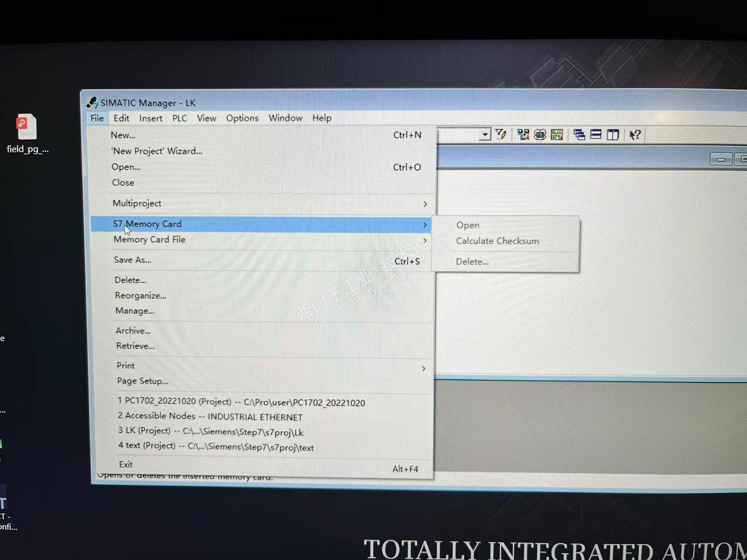Open the Help menu
This screenshot has width=747, height=560.
322,118
